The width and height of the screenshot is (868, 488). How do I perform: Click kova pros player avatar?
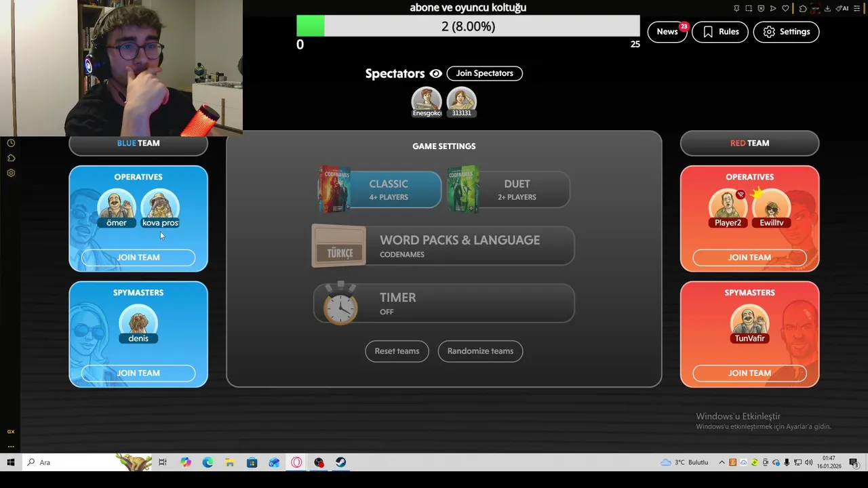(160, 207)
